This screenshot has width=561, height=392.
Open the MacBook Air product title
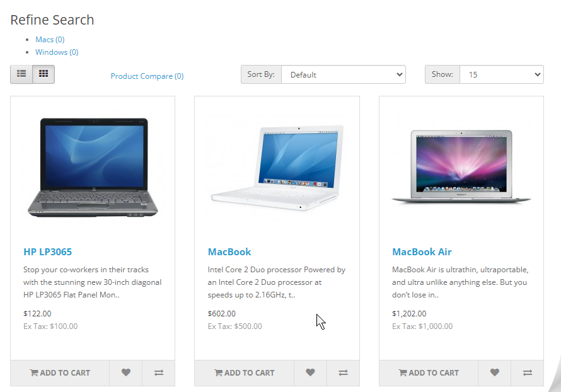click(422, 252)
